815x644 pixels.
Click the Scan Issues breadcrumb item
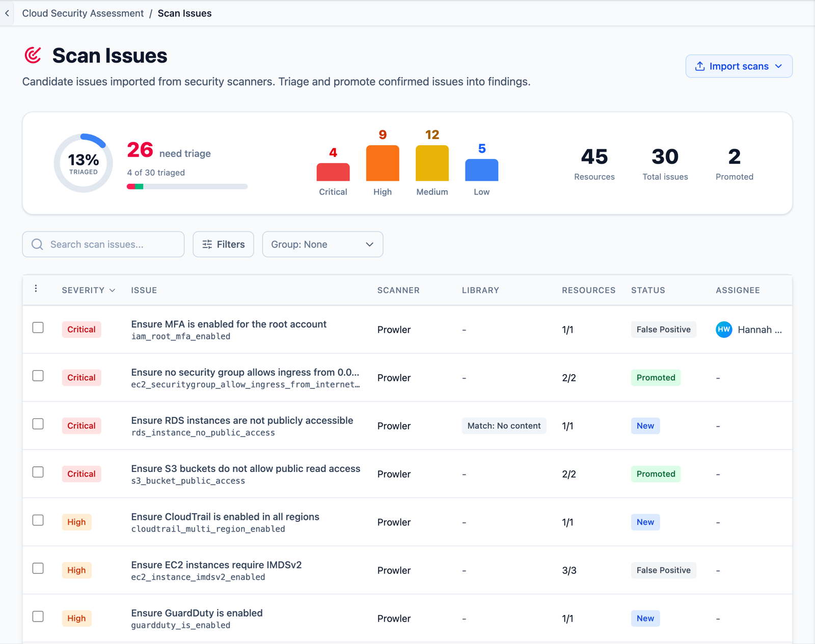click(184, 13)
